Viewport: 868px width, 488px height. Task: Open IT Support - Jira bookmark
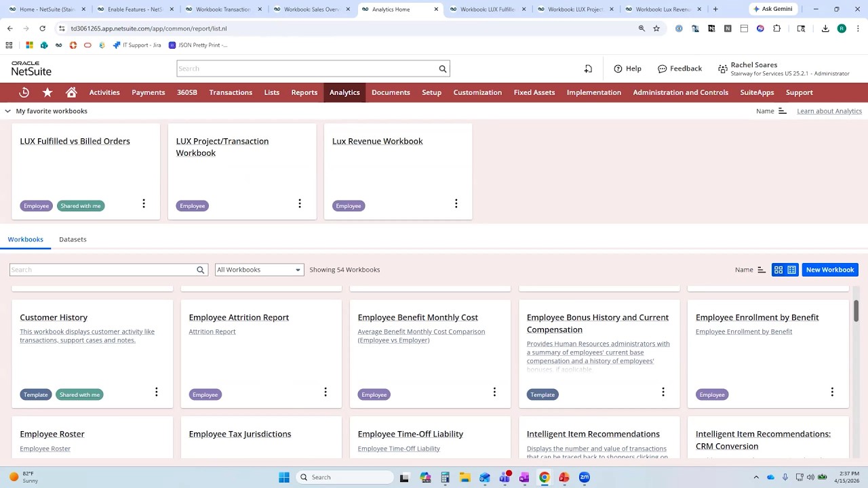[136, 45]
